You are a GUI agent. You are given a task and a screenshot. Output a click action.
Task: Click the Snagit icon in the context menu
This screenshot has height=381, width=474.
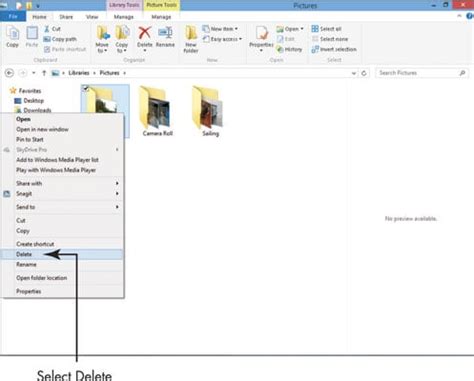point(7,194)
